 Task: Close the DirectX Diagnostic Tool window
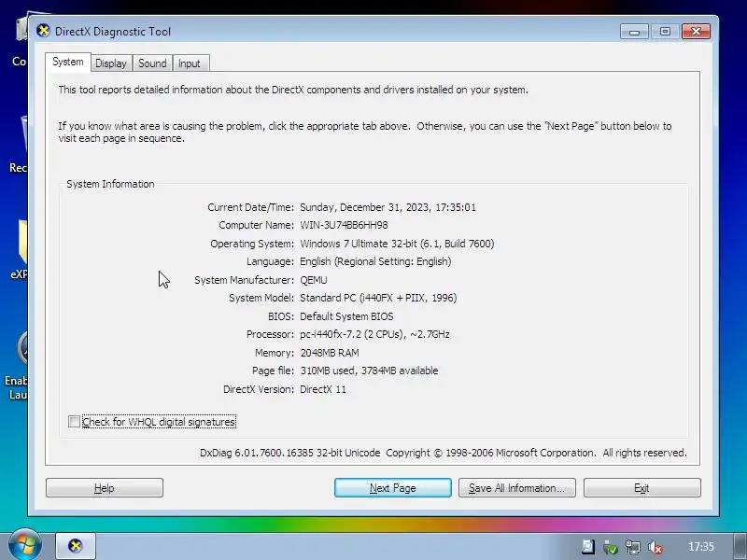(696, 32)
